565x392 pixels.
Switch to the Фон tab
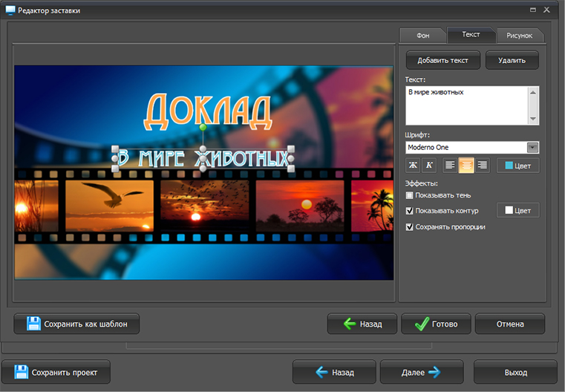tap(422, 36)
